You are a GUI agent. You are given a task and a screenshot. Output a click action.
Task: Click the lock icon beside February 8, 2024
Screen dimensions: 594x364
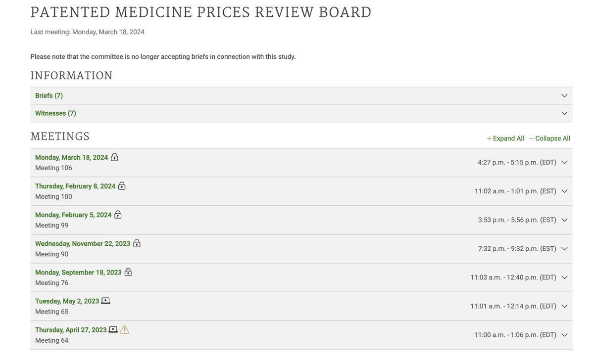point(122,186)
